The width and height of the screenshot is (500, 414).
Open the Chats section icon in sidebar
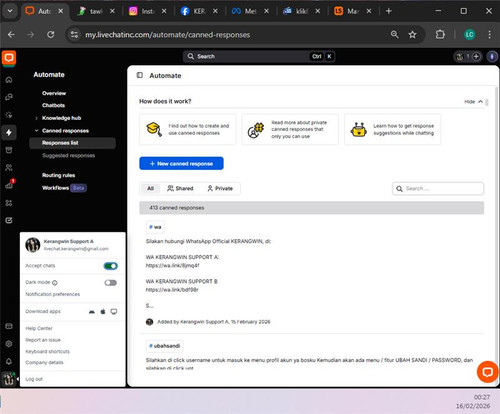pos(9,97)
